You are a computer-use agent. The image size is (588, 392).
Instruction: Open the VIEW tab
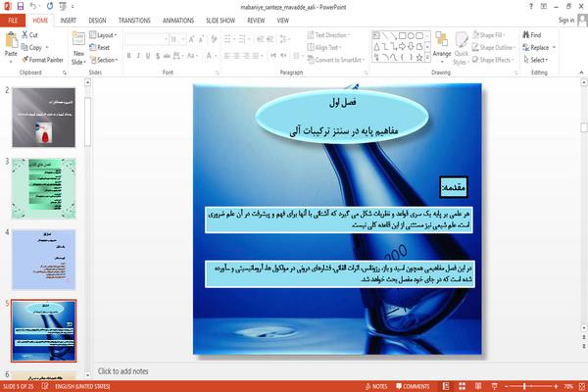point(283,21)
